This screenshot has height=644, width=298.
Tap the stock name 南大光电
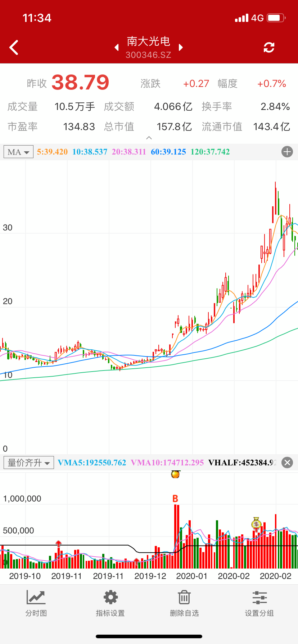[x=148, y=41]
